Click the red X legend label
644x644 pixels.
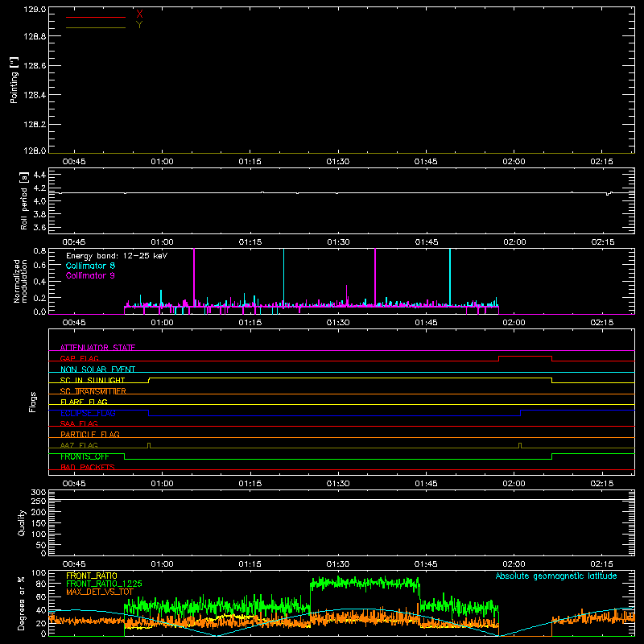(x=139, y=14)
